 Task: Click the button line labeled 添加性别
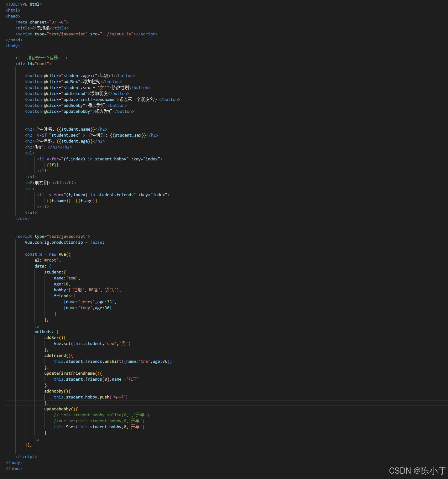click(74, 81)
